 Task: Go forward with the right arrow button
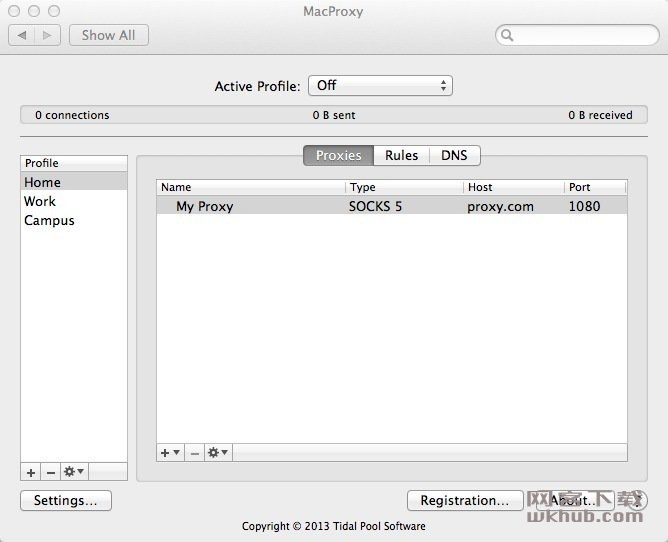tap(47, 35)
